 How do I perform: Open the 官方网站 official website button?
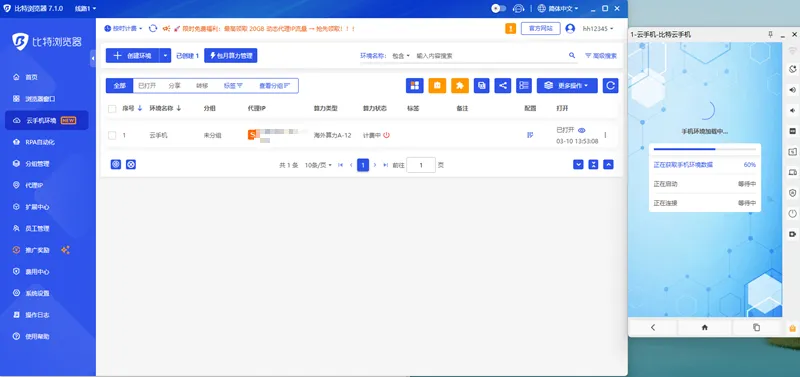(x=540, y=29)
